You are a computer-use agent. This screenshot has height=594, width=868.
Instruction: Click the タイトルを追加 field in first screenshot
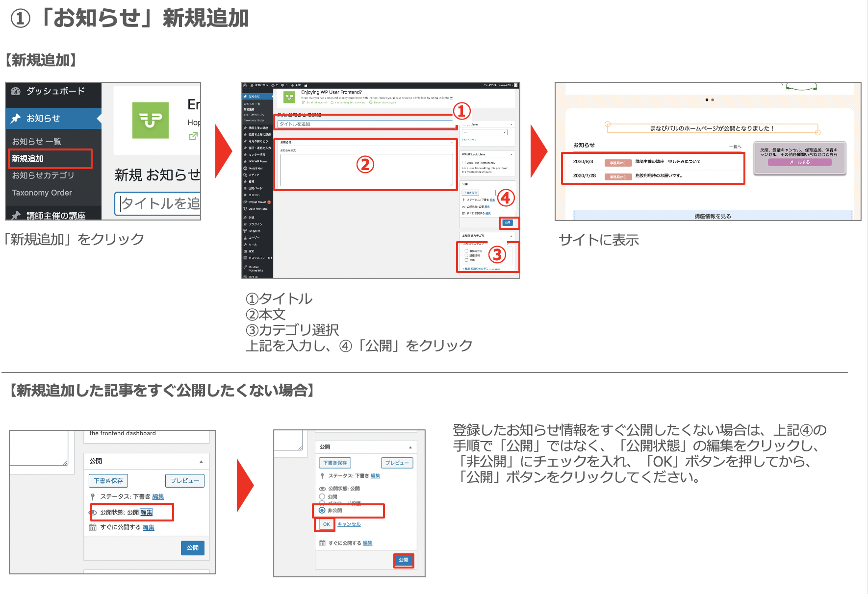pyautogui.click(x=158, y=203)
